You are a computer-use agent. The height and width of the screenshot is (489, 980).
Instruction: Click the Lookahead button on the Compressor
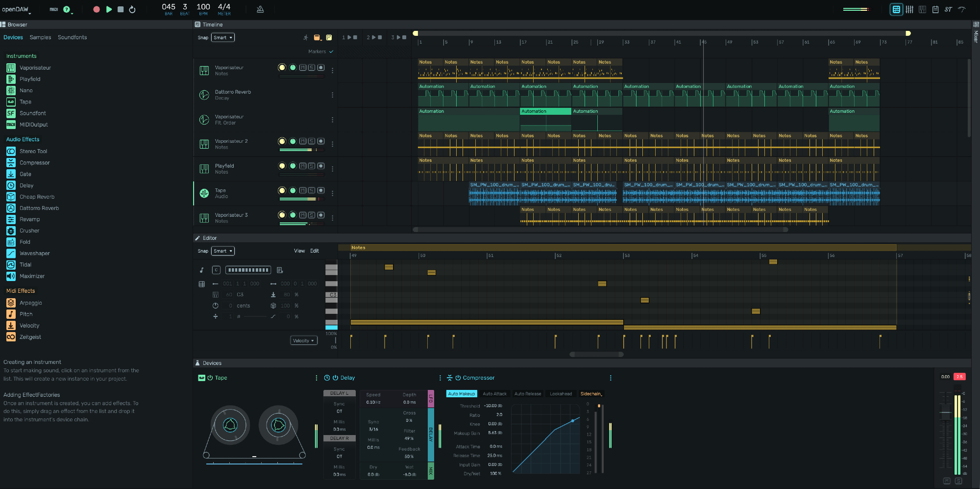coord(561,394)
